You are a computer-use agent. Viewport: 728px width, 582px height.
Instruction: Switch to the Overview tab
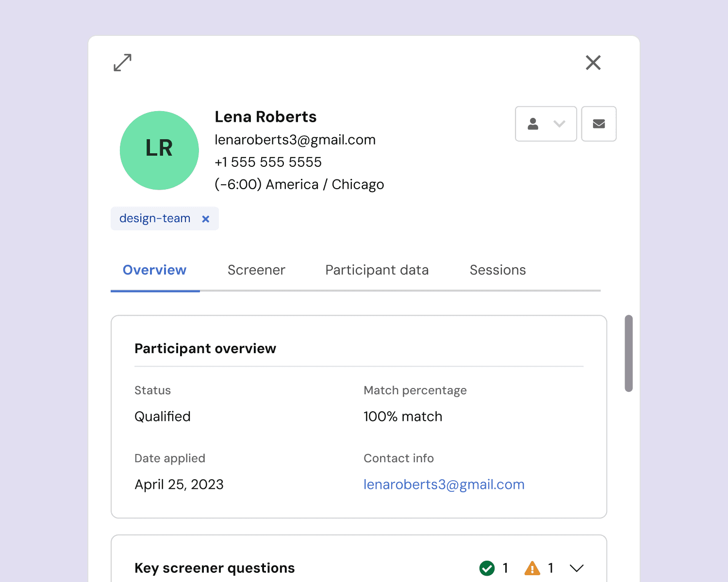tap(155, 270)
